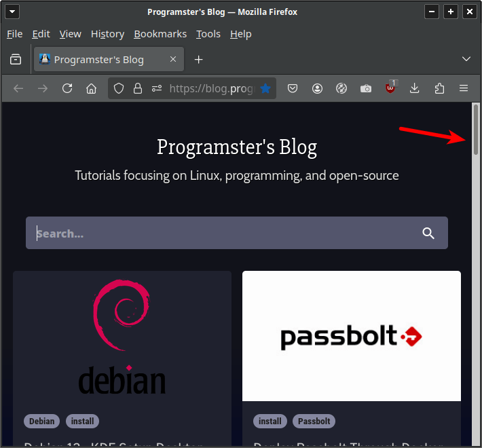Click the blog Search field
This screenshot has height=448, width=482.
[x=237, y=233]
